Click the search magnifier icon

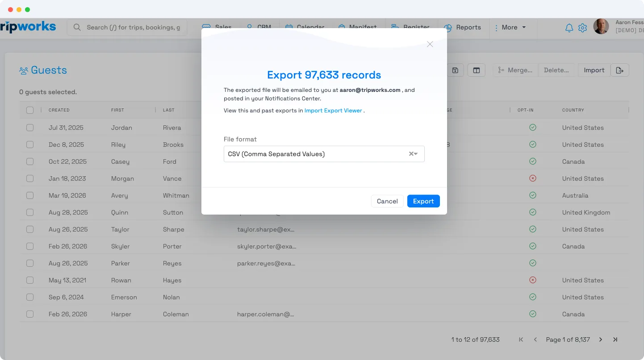(77, 27)
